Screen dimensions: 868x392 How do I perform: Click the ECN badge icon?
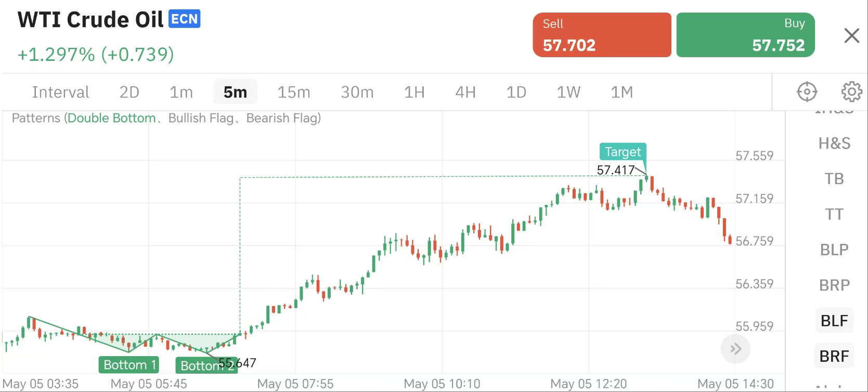(x=185, y=19)
